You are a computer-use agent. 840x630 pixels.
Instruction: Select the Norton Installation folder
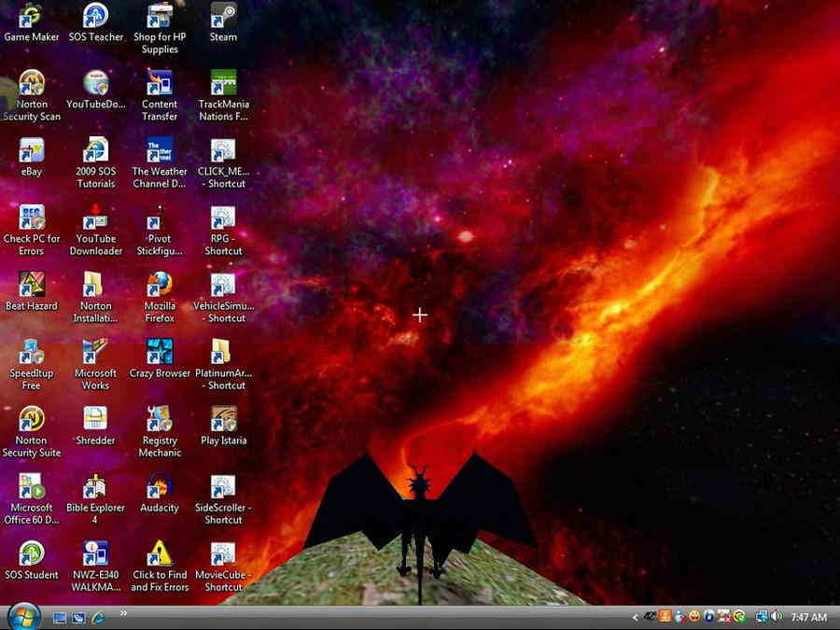click(95, 298)
